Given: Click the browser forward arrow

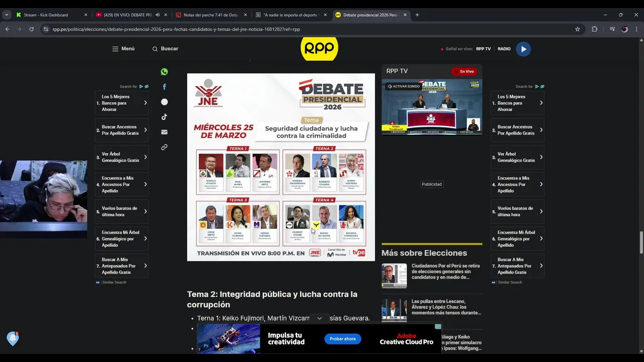Looking at the screenshot, I should [19, 29].
